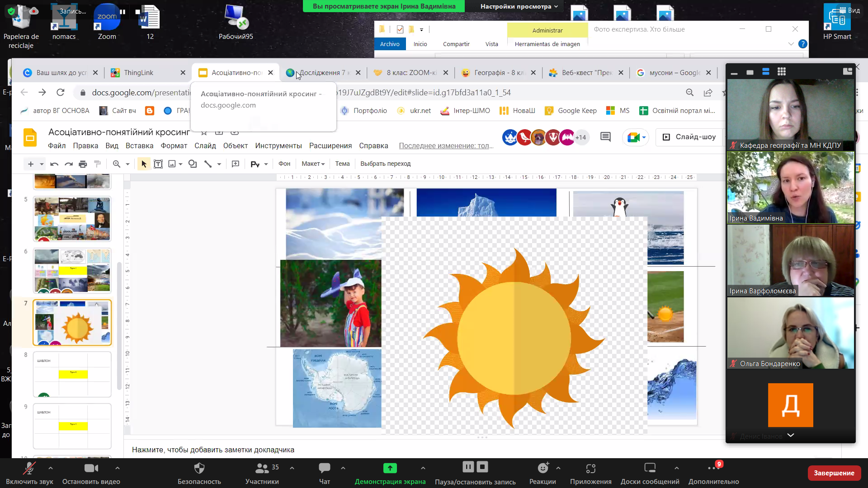Select the paint format tool
Image resolution: width=868 pixels, height=488 pixels.
(x=97, y=164)
